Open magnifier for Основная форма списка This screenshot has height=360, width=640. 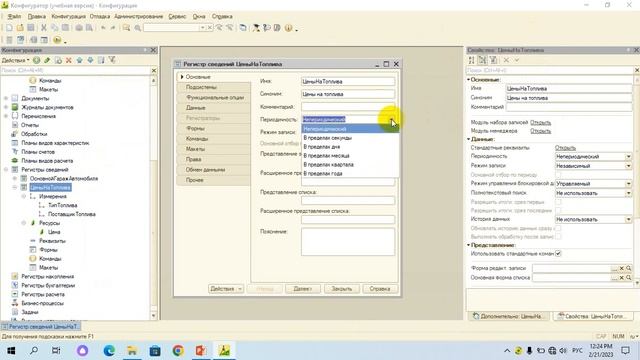tap(629, 278)
